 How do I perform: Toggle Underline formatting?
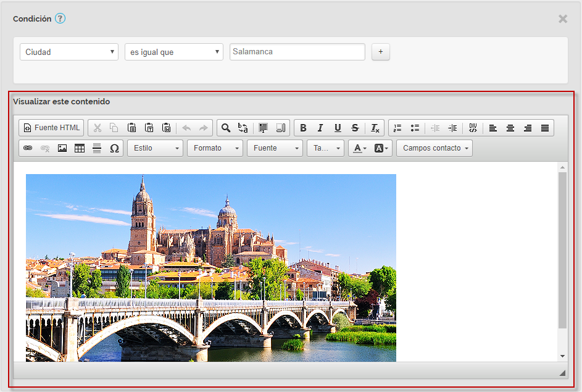[338, 128]
